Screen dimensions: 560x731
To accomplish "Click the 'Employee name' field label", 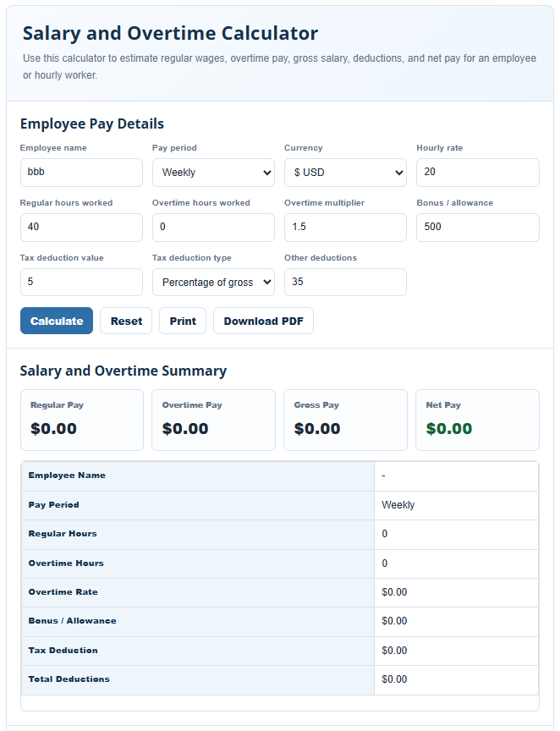I will click(x=53, y=148).
